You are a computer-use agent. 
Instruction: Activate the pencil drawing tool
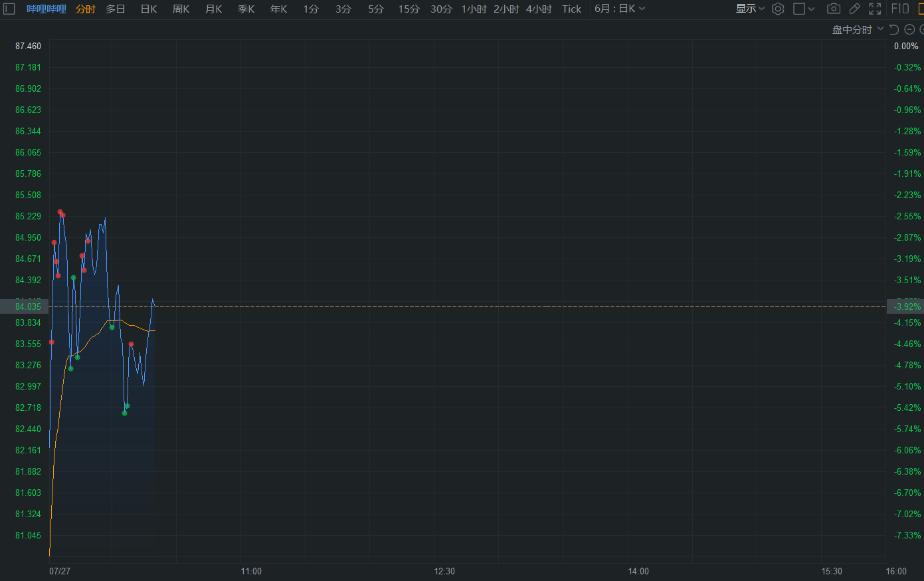(x=855, y=9)
